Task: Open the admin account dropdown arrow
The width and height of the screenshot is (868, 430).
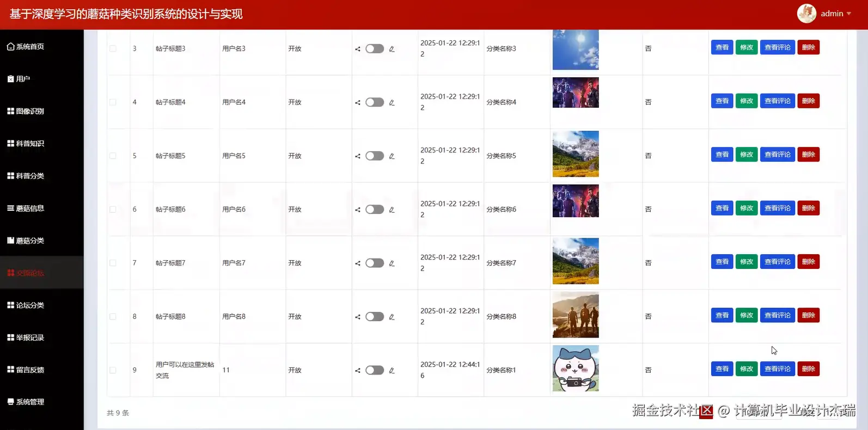Action: point(848,14)
